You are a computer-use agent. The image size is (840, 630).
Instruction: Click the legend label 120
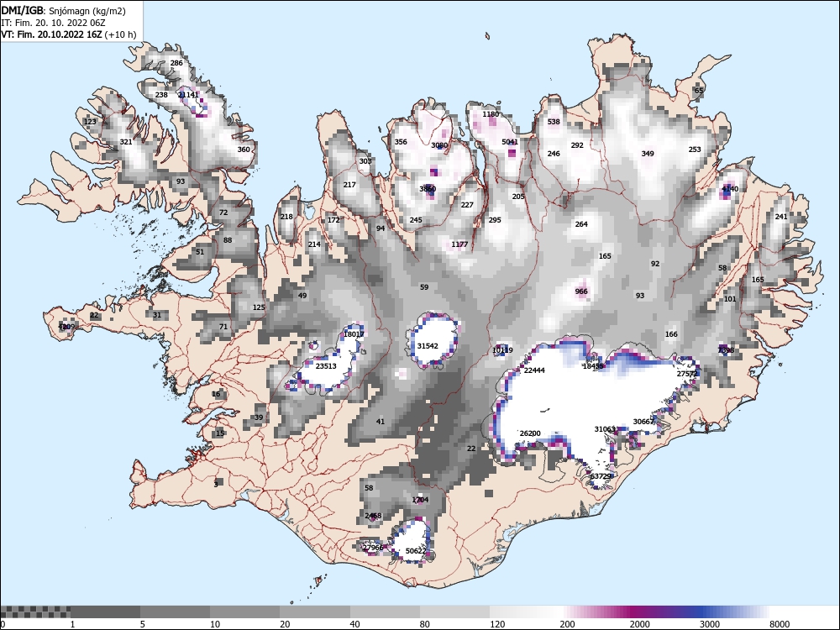[x=497, y=624]
